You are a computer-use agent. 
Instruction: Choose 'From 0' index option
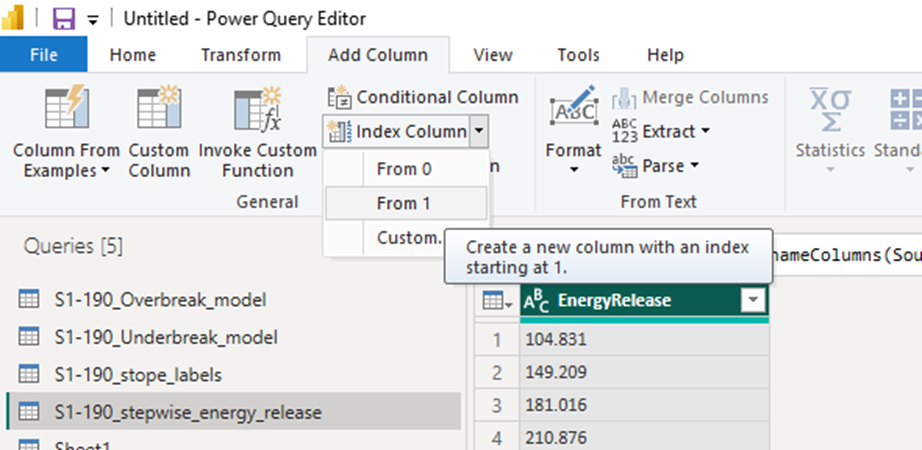pyautogui.click(x=406, y=169)
